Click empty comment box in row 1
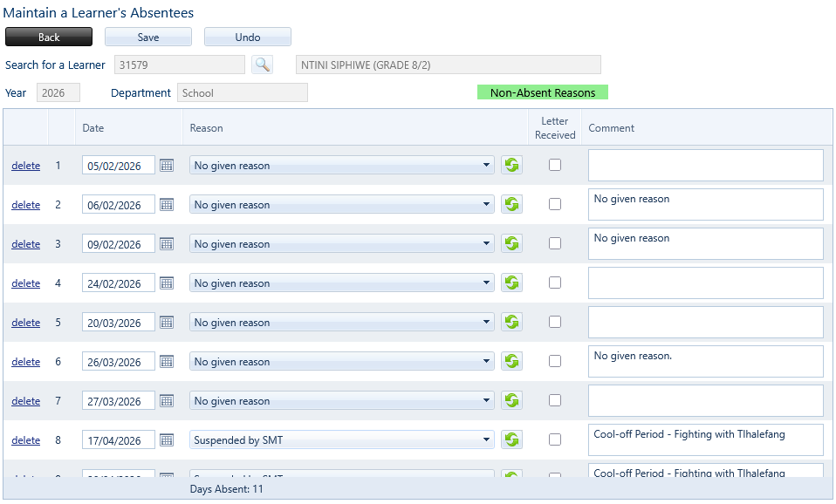The height and width of the screenshot is (504, 836). coord(706,165)
